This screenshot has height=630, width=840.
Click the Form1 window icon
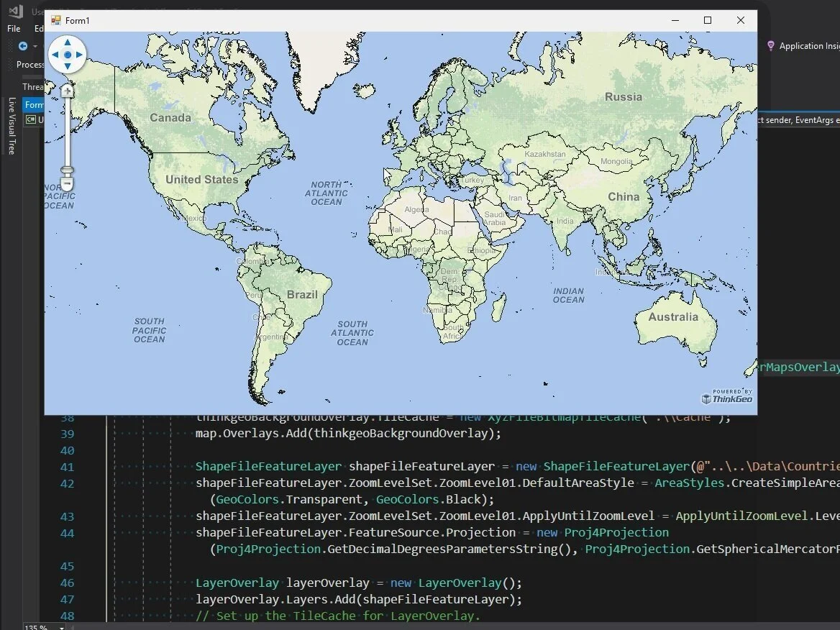point(55,20)
